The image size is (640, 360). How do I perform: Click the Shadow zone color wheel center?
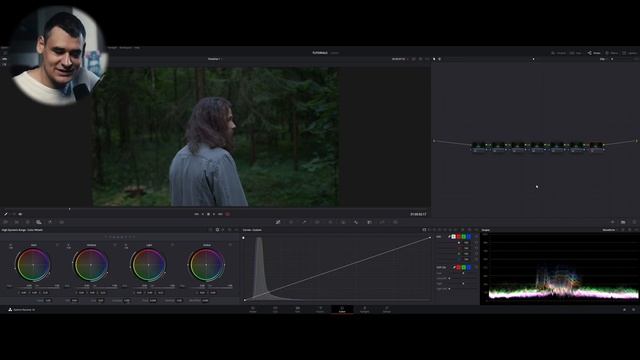coord(91,265)
